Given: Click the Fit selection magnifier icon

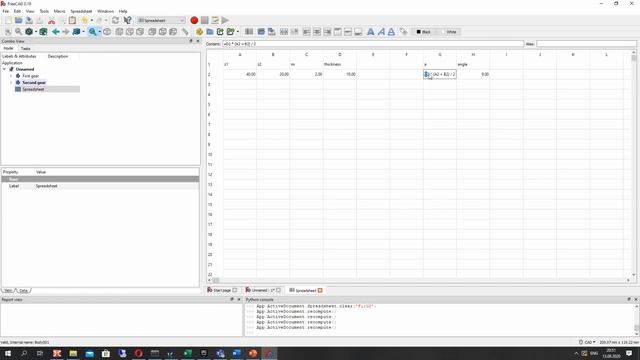Looking at the screenshot, I should 18,32.
